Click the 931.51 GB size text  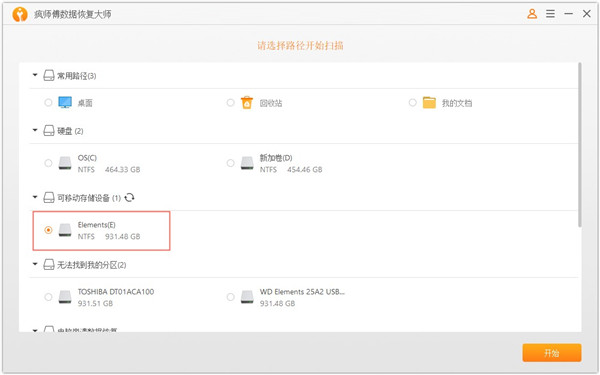95,303
